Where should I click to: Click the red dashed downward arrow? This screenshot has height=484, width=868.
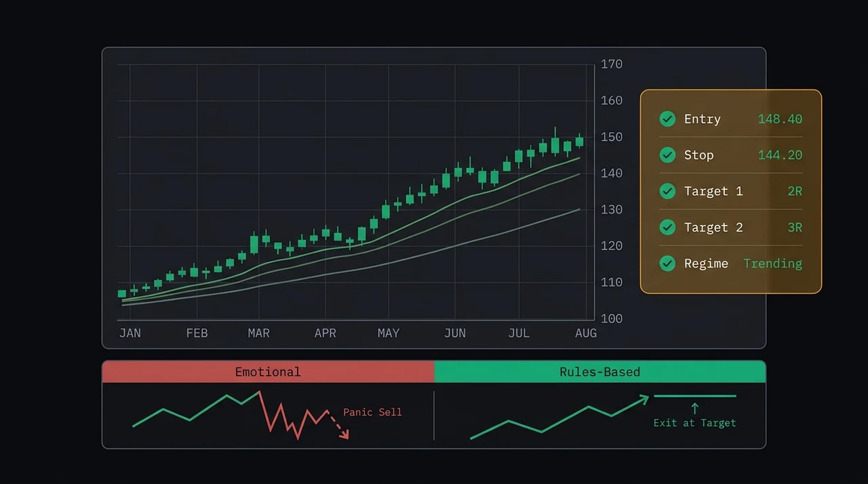tap(338, 424)
